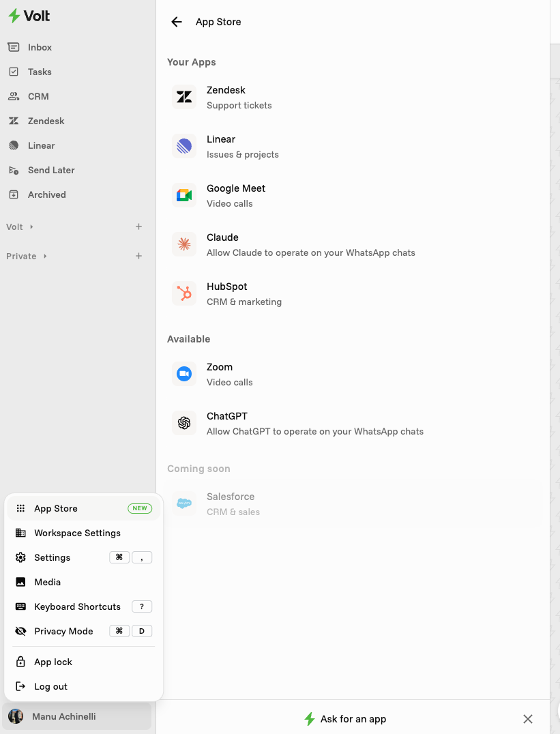Click the ChatGPT app logo

184,423
